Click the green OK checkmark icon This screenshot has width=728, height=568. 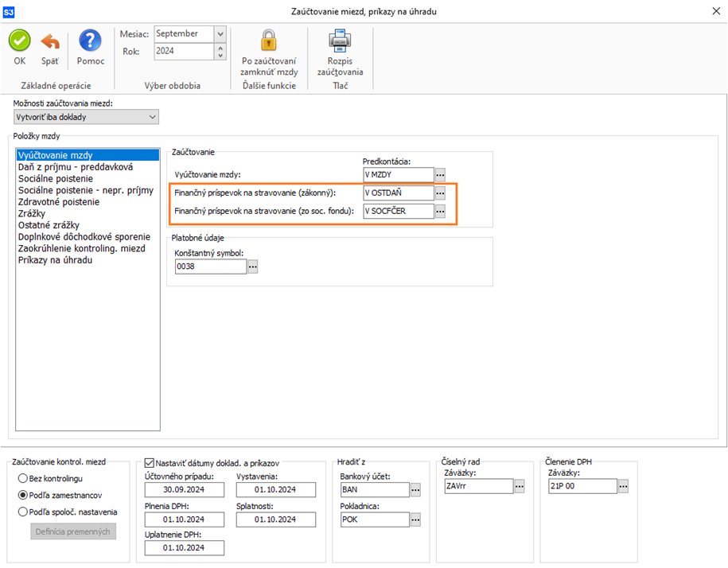coord(20,41)
